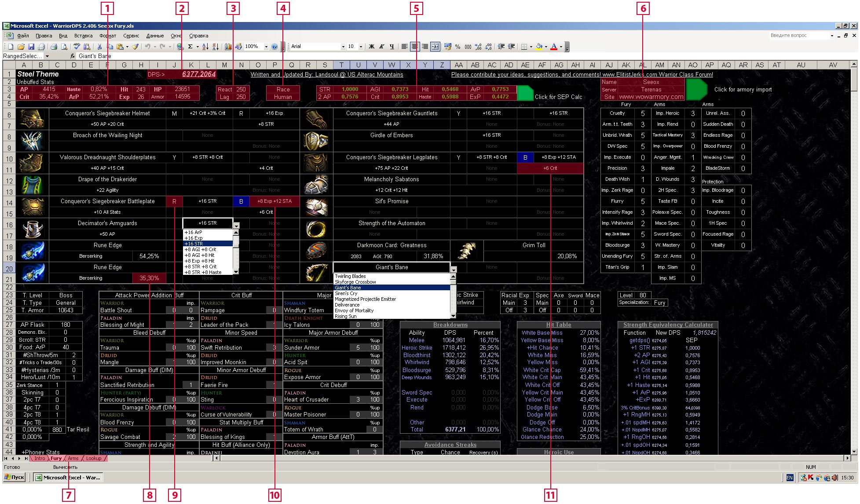Open the Формат menu
The image size is (860, 504).
click(108, 36)
